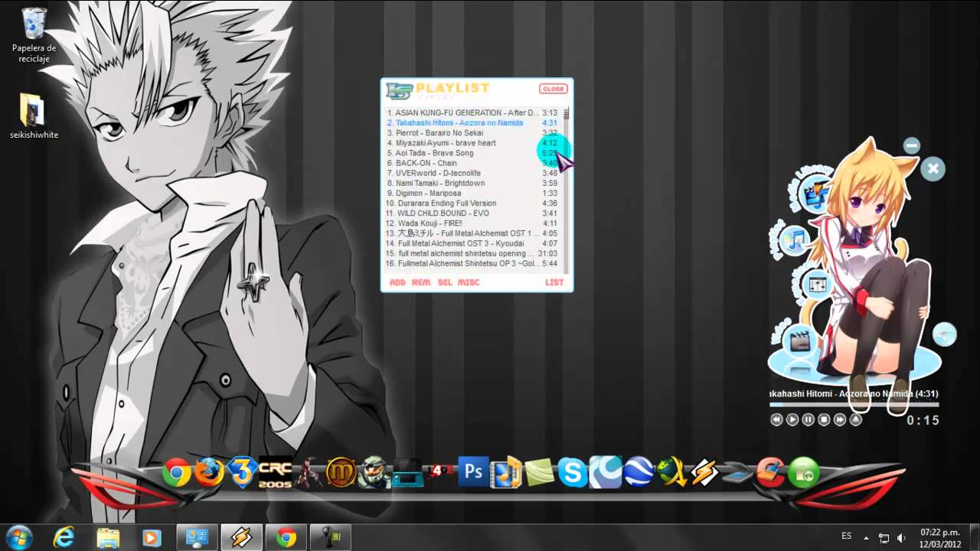Image resolution: width=980 pixels, height=551 pixels.
Task: Launch Winamp from the dock
Action: (704, 473)
